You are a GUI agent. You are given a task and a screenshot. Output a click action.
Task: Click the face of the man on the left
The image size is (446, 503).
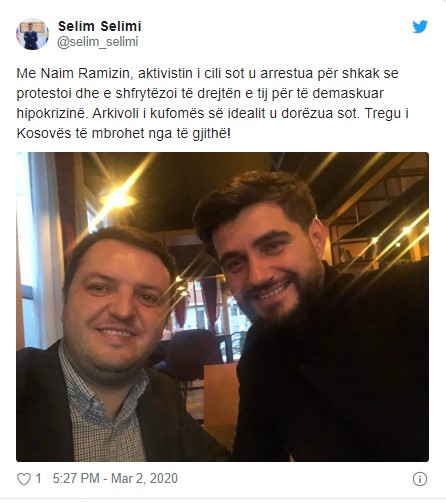tap(115, 307)
